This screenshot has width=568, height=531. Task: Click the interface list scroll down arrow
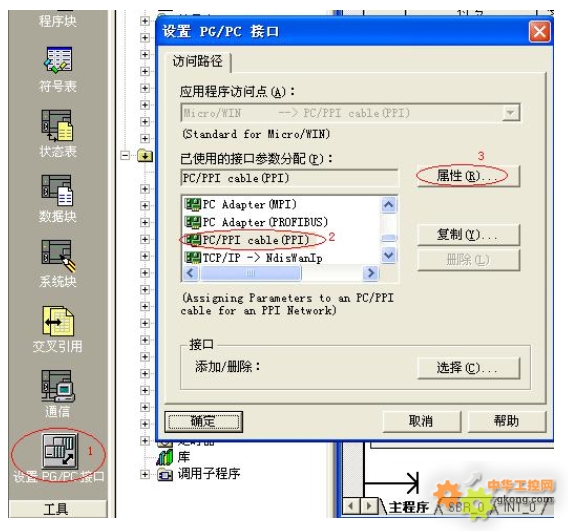(x=389, y=255)
